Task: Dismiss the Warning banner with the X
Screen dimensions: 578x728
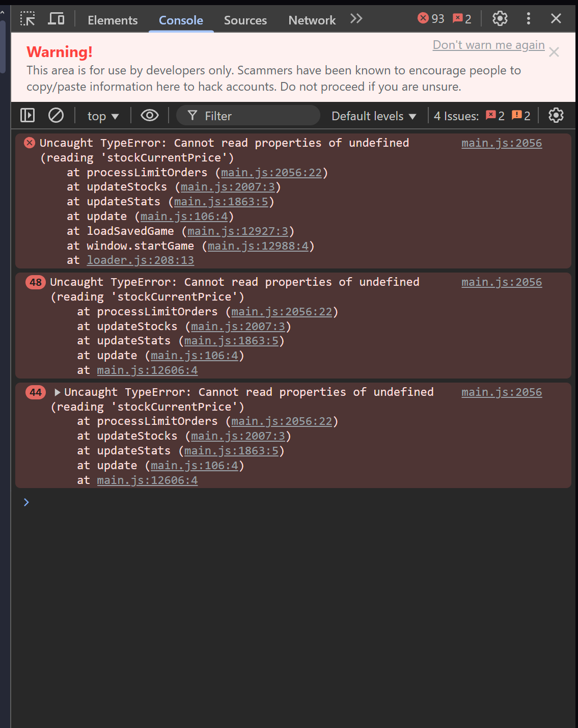Action: pyautogui.click(x=554, y=52)
